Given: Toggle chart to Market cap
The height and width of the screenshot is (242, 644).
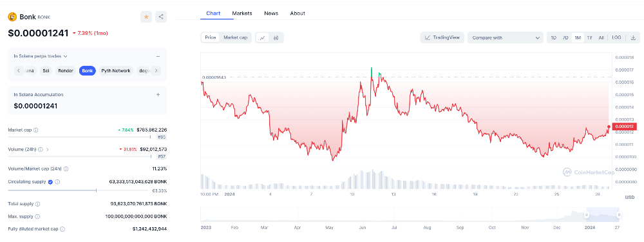Looking at the screenshot, I should [235, 37].
